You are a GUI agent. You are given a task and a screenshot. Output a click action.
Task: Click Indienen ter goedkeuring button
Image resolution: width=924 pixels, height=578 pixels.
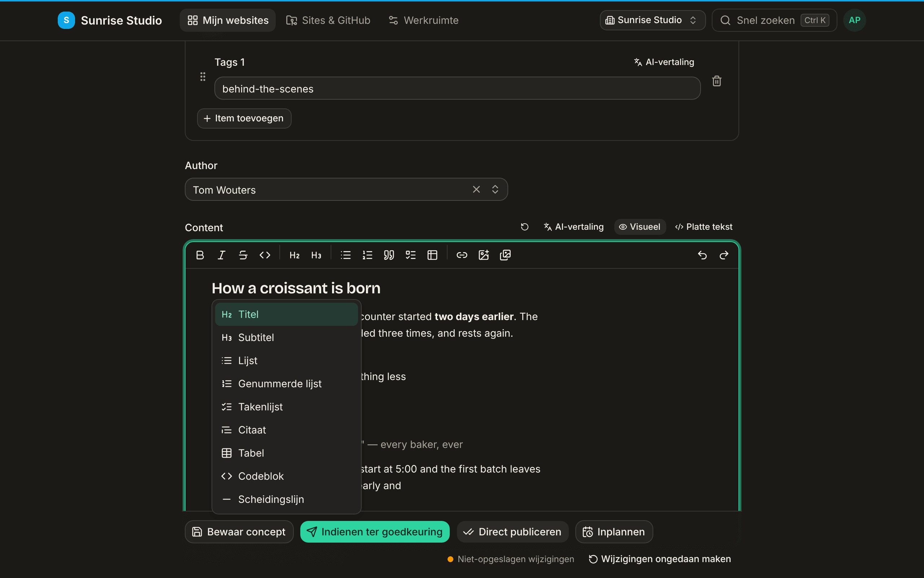click(375, 532)
